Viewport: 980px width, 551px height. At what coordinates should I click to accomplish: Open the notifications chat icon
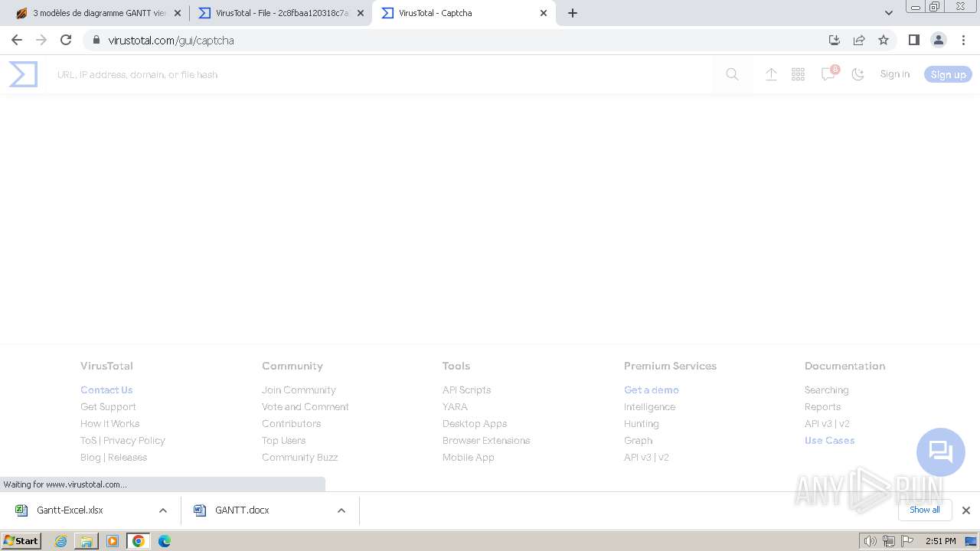[x=829, y=73]
